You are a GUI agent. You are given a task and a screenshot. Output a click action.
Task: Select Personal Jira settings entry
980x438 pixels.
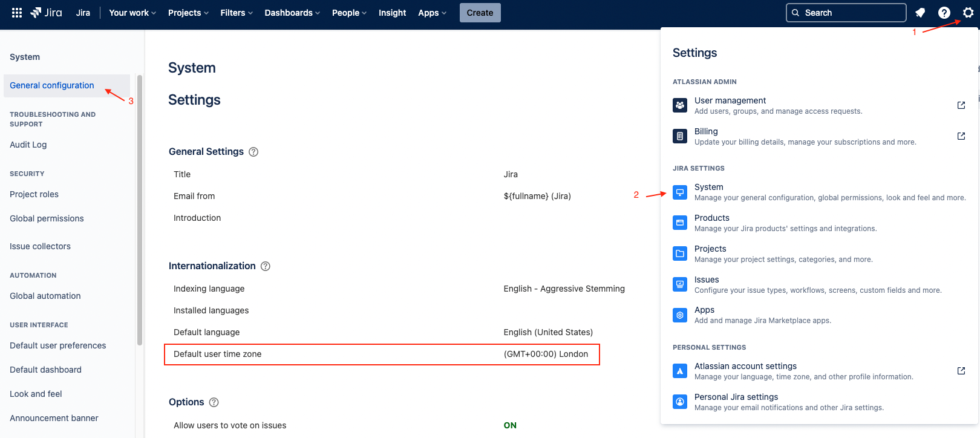tap(819, 402)
